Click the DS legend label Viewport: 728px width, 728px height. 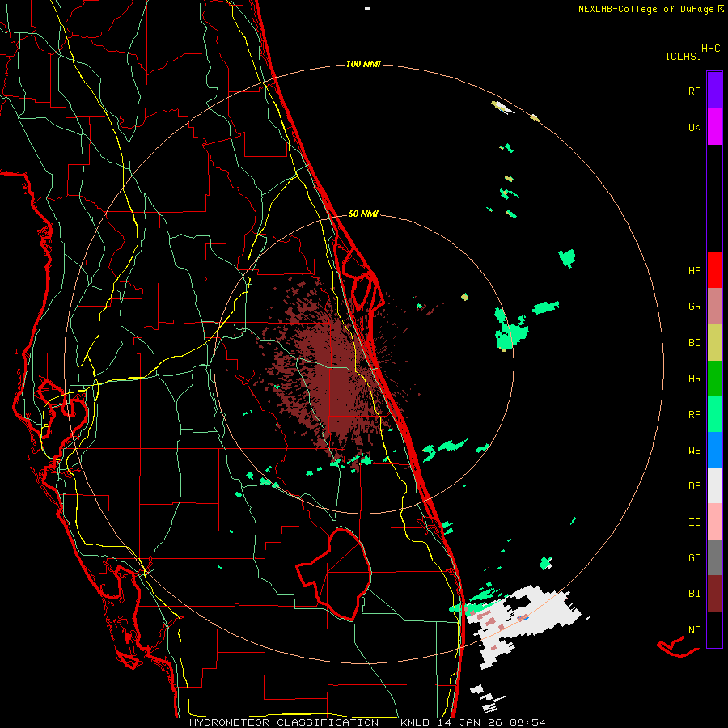coord(694,486)
